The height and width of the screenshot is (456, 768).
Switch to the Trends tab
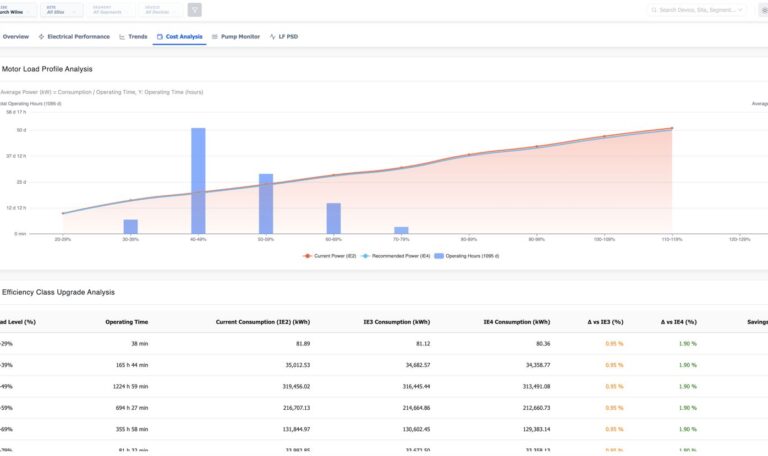[133, 37]
